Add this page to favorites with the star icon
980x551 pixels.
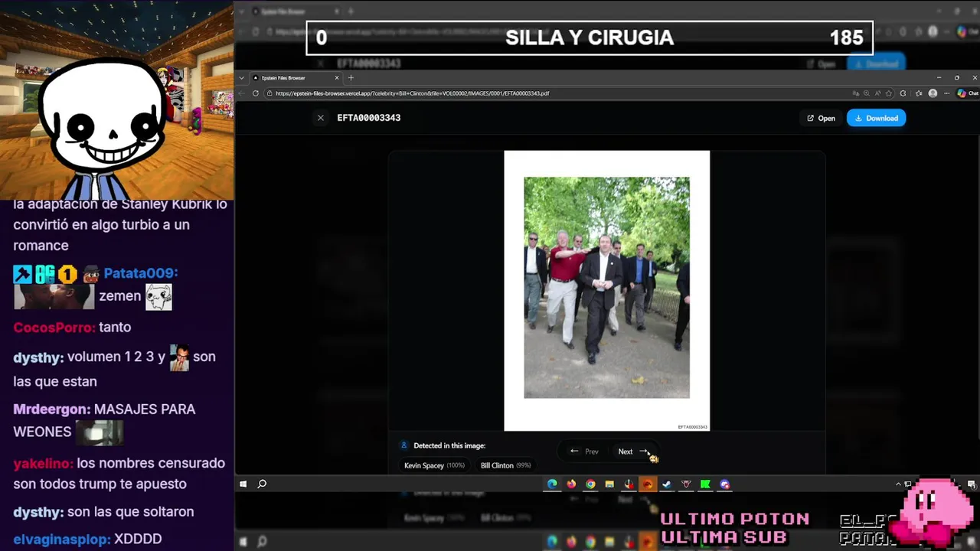889,93
